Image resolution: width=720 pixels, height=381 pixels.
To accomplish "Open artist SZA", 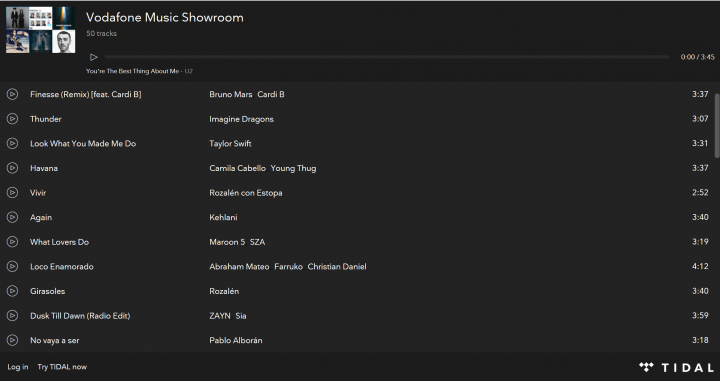I will [x=258, y=242].
